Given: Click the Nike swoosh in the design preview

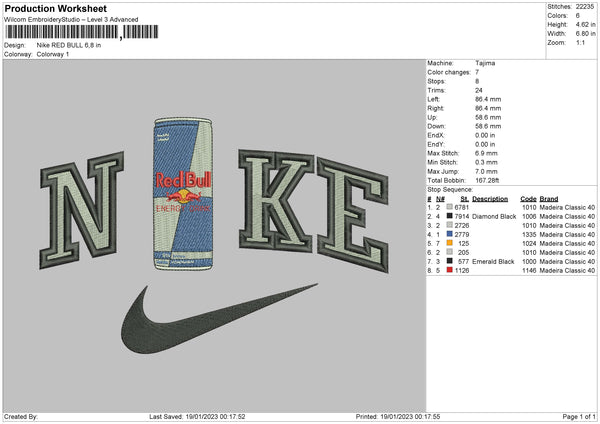Looking at the screenshot, I should [x=219, y=319].
